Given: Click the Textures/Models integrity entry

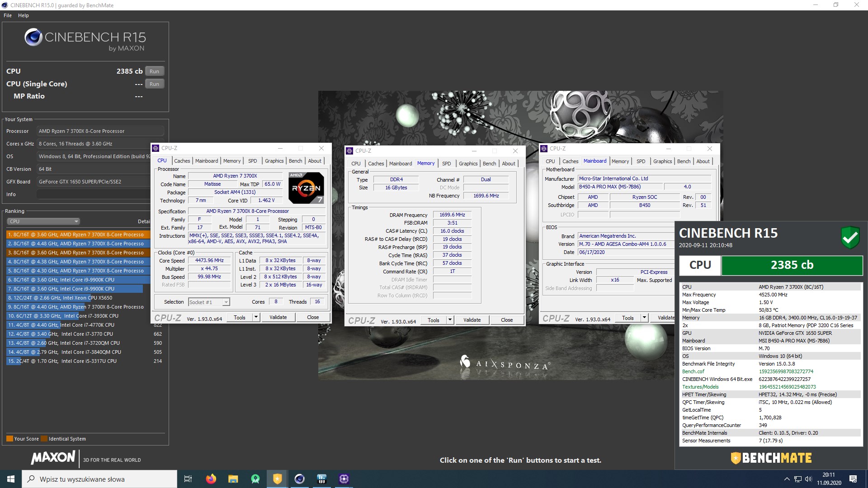Looking at the screenshot, I should tap(770, 387).
